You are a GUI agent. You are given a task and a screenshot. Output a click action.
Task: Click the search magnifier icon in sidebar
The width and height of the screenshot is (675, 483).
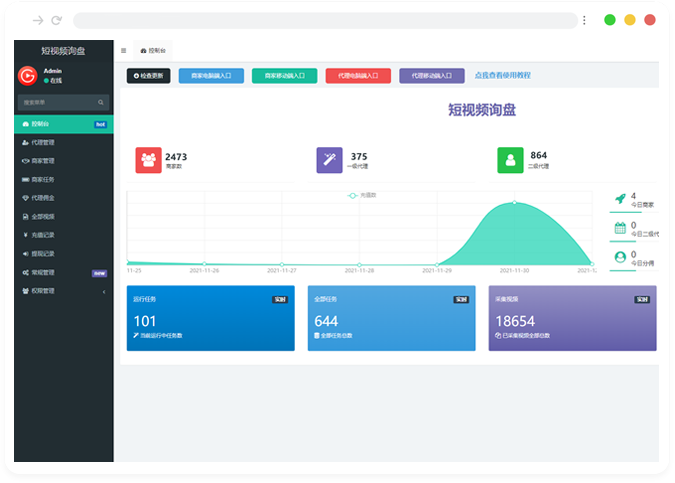tap(101, 103)
